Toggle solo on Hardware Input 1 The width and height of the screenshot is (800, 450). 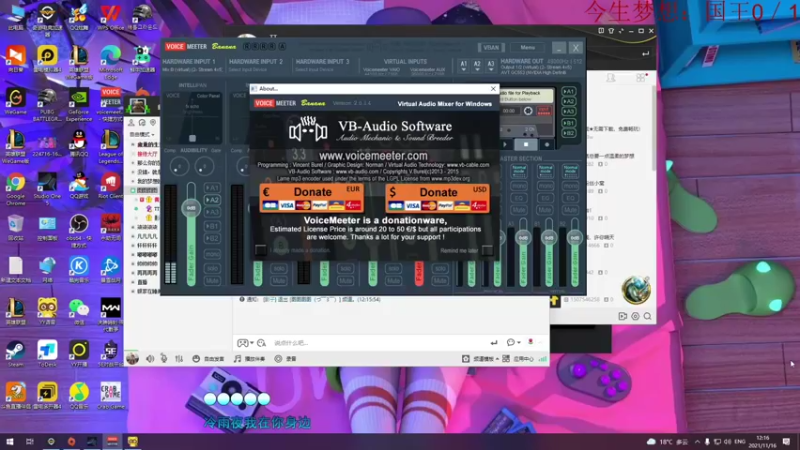(212, 268)
